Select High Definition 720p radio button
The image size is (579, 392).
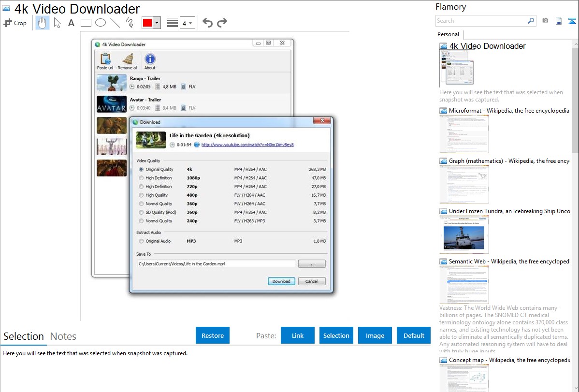click(141, 187)
